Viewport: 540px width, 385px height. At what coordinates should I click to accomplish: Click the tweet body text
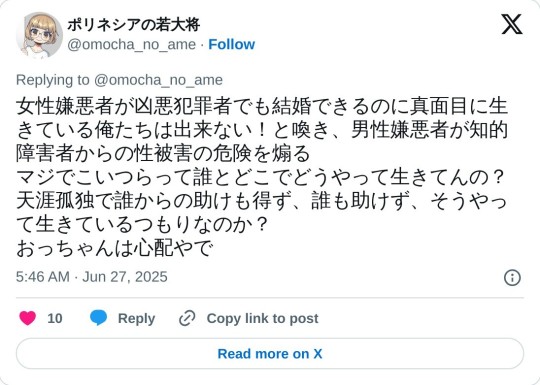click(262, 177)
